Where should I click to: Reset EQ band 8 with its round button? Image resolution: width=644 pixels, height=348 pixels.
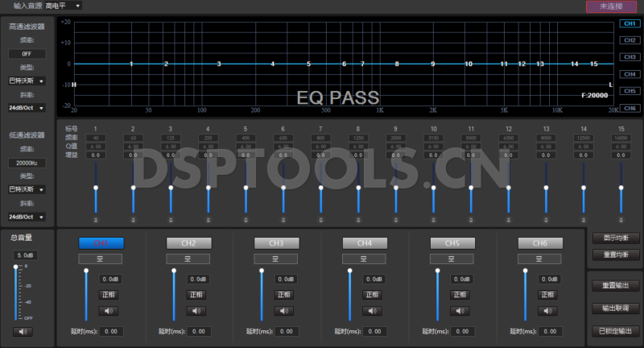(358, 219)
